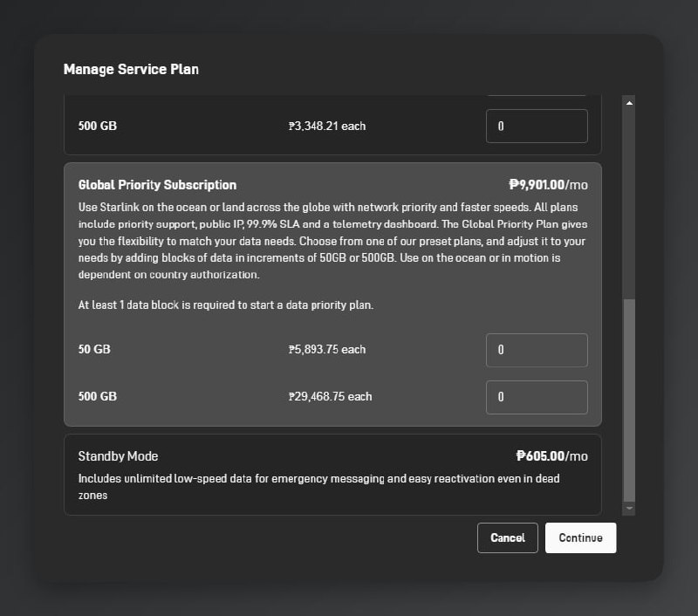
Task: Click the vertical scrollbar thumb
Action: [629, 400]
